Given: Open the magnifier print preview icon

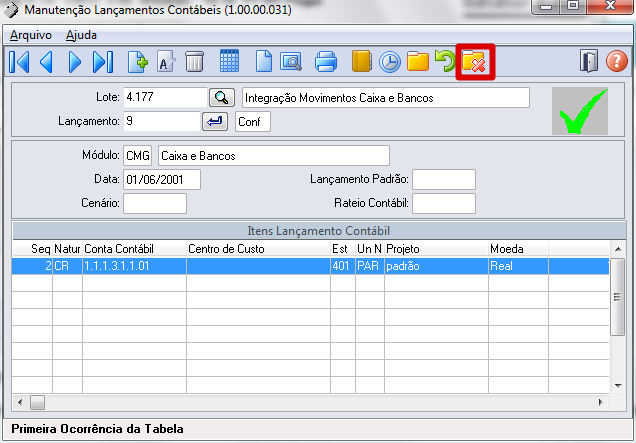Looking at the screenshot, I should click(291, 62).
